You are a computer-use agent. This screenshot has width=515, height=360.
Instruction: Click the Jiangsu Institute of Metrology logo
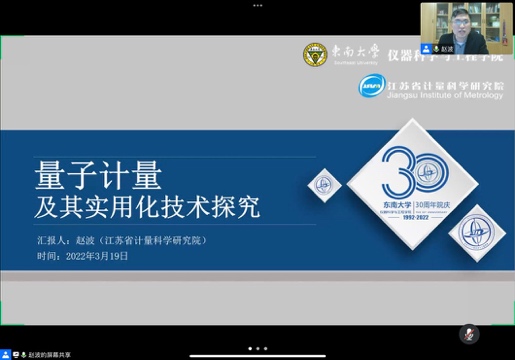372,86
